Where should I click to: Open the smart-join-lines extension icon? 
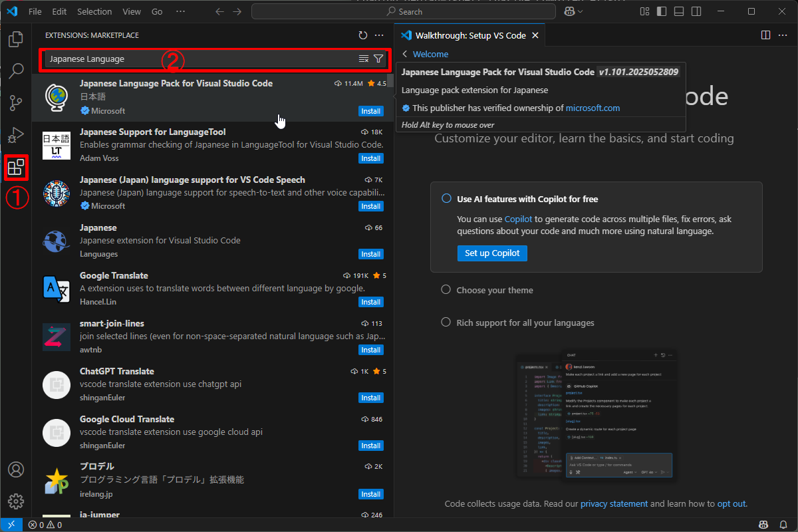[x=56, y=337]
